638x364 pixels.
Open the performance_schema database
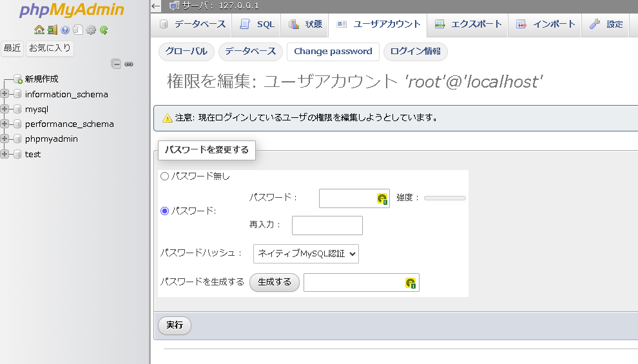coord(69,124)
